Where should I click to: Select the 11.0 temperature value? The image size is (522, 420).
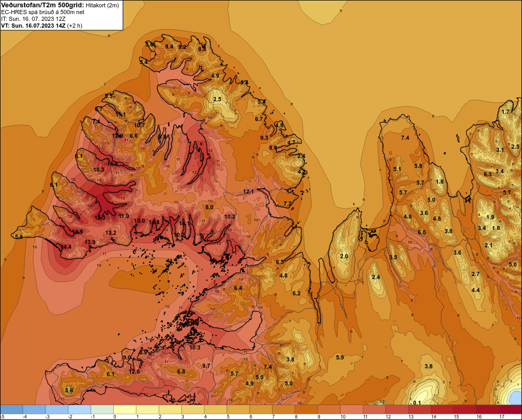(x=124, y=216)
